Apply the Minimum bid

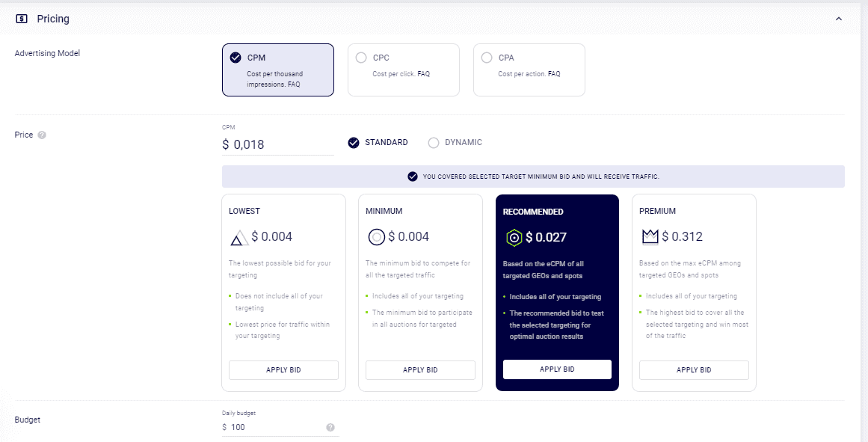point(420,370)
